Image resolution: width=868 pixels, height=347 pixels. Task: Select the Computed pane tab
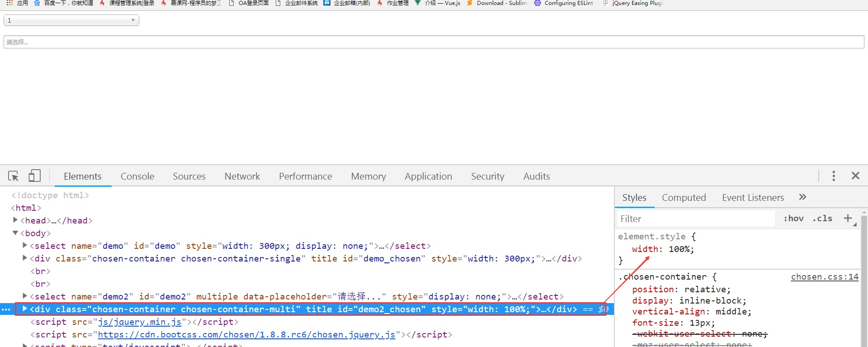(684, 198)
